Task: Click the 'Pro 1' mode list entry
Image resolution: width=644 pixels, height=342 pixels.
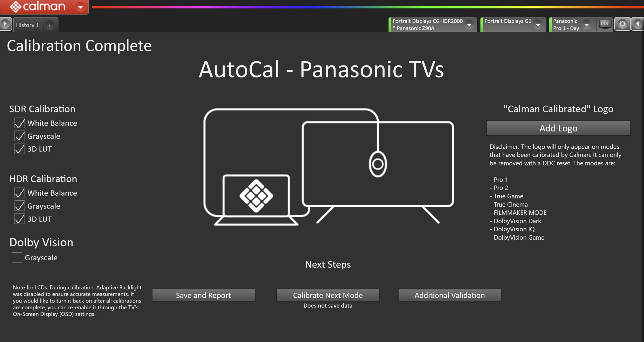Action: point(499,180)
